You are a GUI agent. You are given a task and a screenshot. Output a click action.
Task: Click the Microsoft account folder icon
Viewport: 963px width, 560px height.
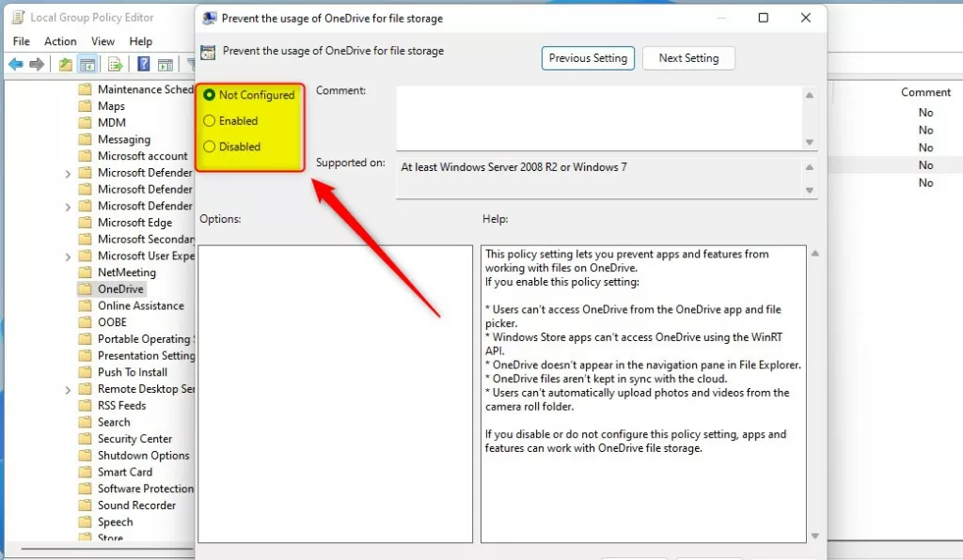(85, 156)
